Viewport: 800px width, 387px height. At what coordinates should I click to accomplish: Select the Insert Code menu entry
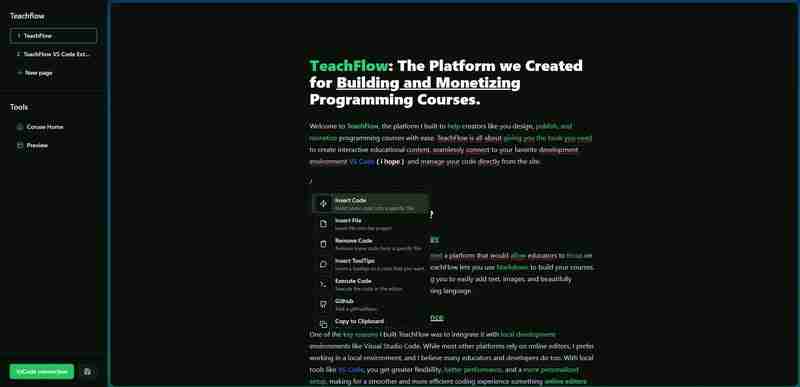pos(371,203)
